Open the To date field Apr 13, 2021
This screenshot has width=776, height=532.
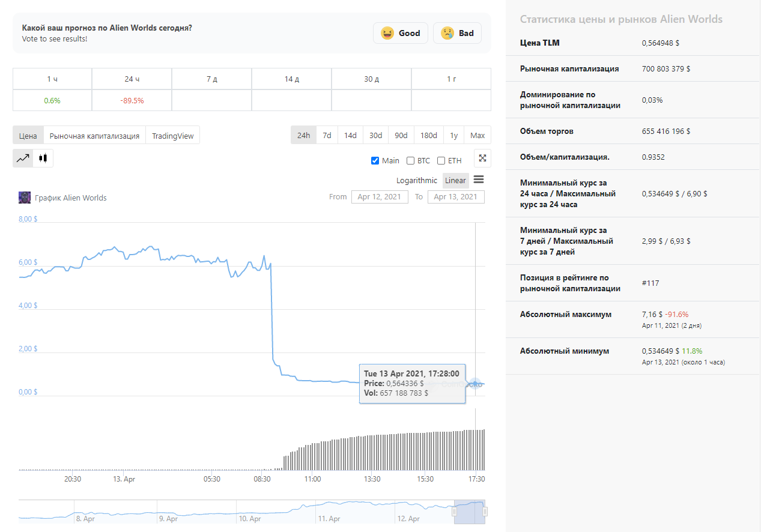click(x=456, y=197)
